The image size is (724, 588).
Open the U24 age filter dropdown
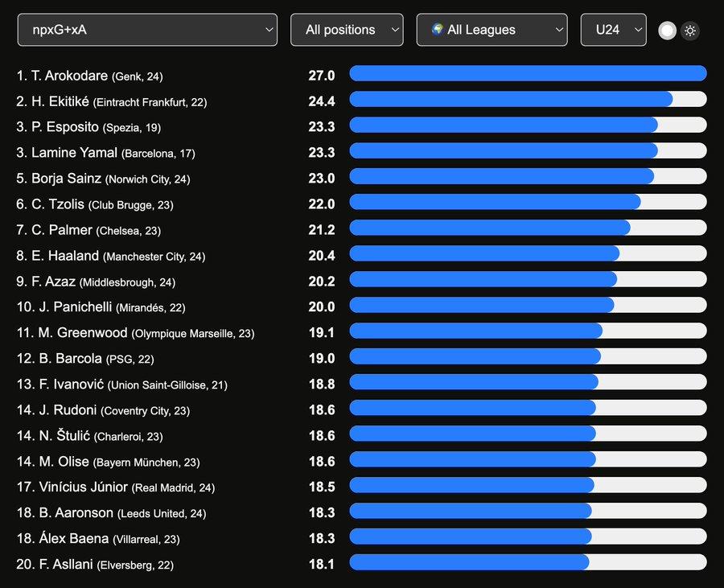tap(613, 30)
